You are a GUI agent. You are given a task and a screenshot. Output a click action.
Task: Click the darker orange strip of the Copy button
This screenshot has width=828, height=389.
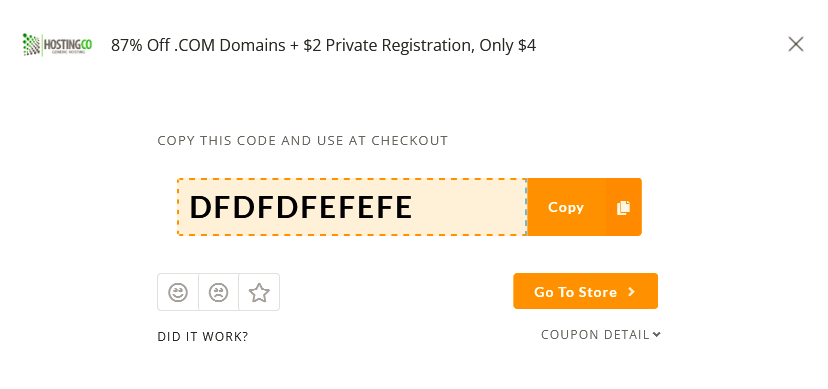tap(623, 207)
